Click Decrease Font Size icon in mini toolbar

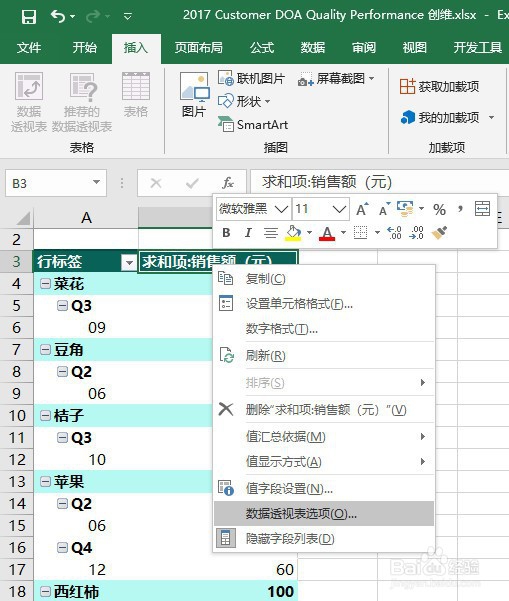pyautogui.click(x=384, y=209)
